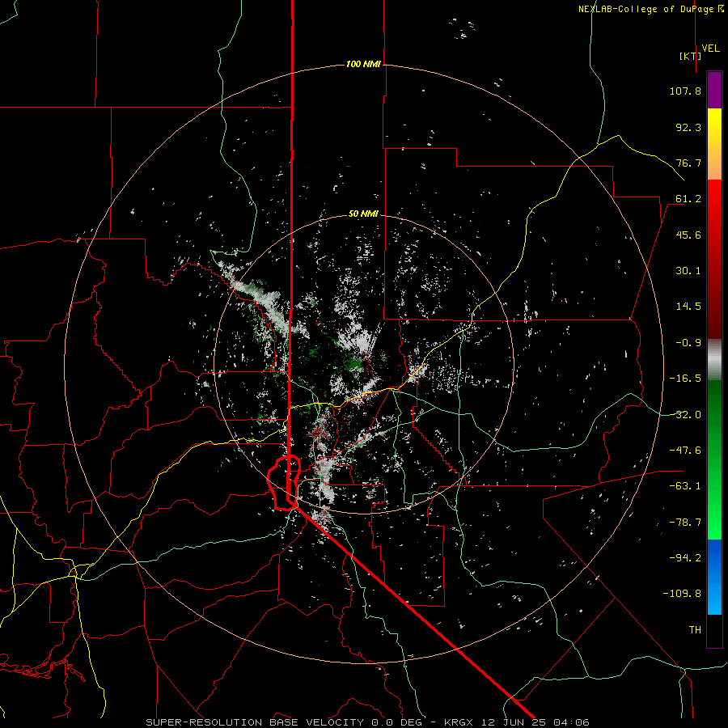
Task: Click the -32.0 value on velocity scale
Action: (x=685, y=415)
